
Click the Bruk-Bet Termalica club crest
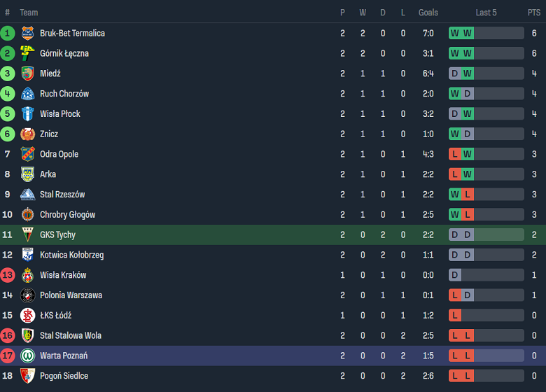point(27,33)
